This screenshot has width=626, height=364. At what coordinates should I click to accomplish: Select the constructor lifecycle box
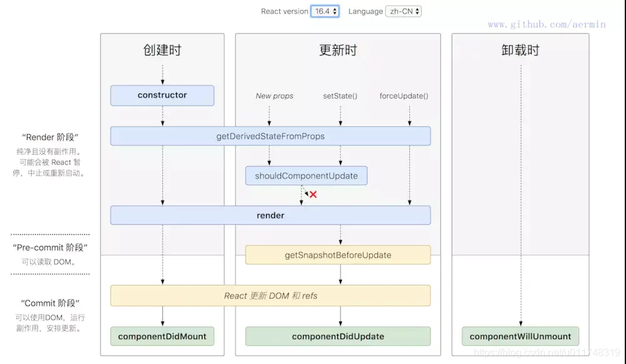pyautogui.click(x=162, y=95)
